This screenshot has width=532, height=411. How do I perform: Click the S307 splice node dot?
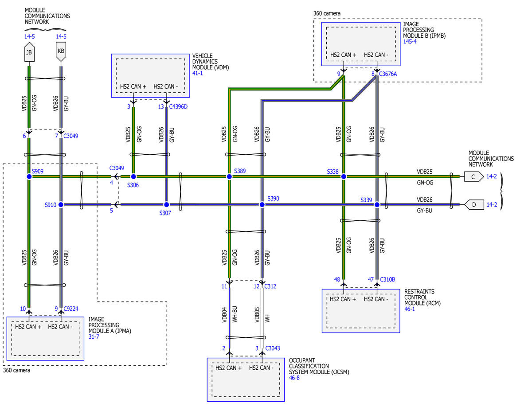click(166, 204)
